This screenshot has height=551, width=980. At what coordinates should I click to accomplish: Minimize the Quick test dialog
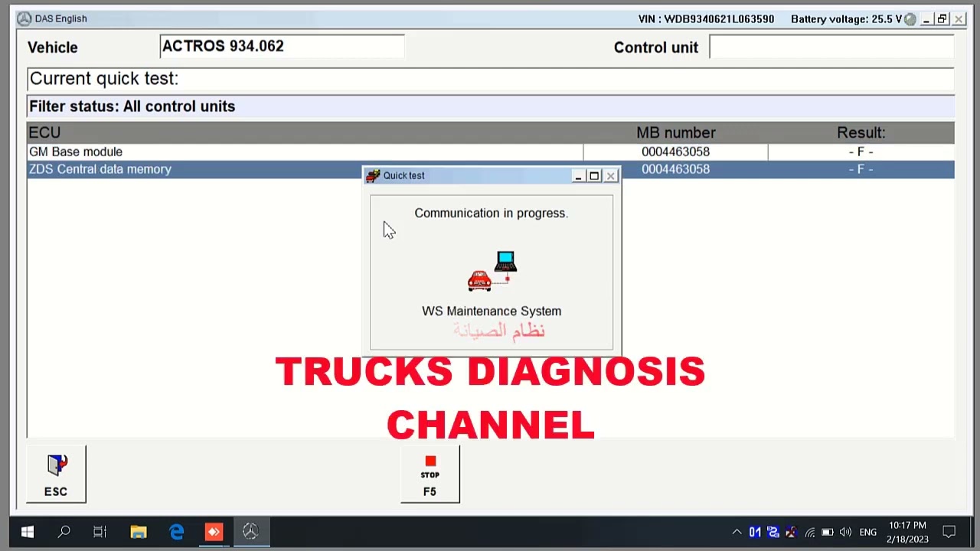578,176
